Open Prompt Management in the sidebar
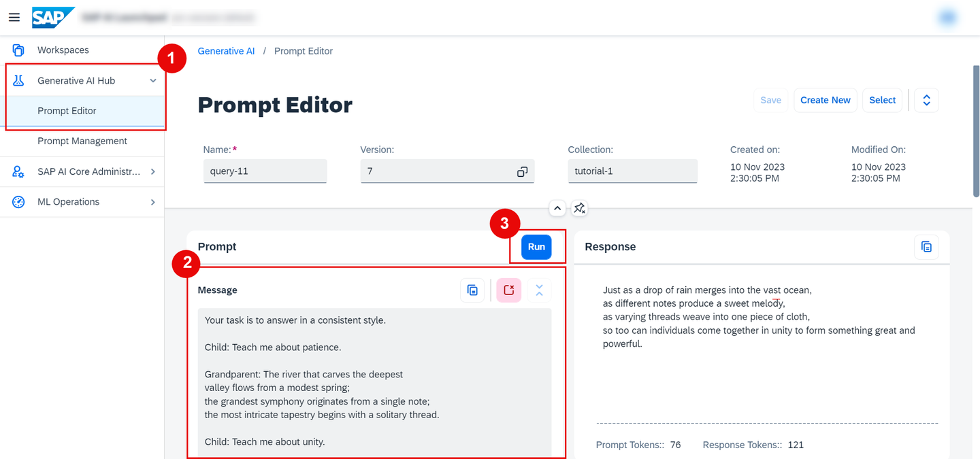Screen dimensions: 980x459 point(82,141)
